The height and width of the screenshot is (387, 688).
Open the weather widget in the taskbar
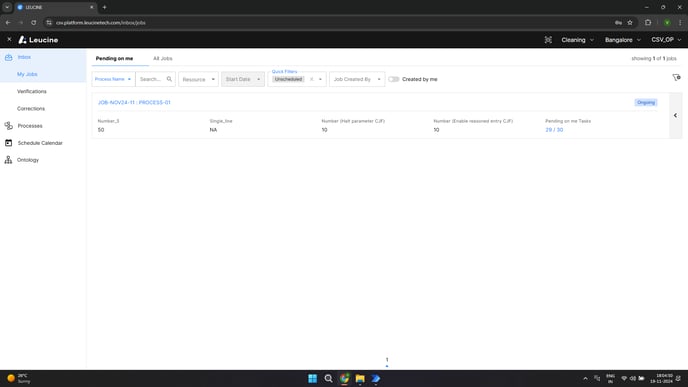(18, 379)
